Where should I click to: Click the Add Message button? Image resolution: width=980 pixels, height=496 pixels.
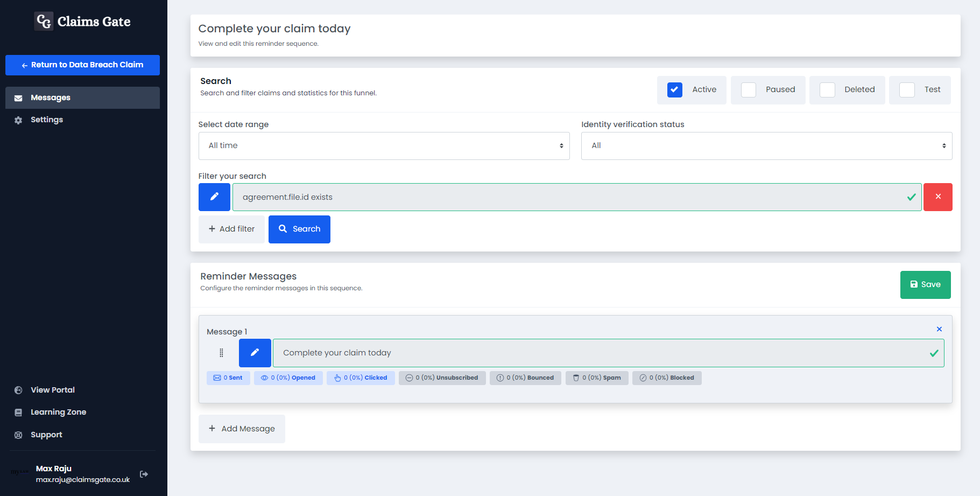click(x=242, y=429)
